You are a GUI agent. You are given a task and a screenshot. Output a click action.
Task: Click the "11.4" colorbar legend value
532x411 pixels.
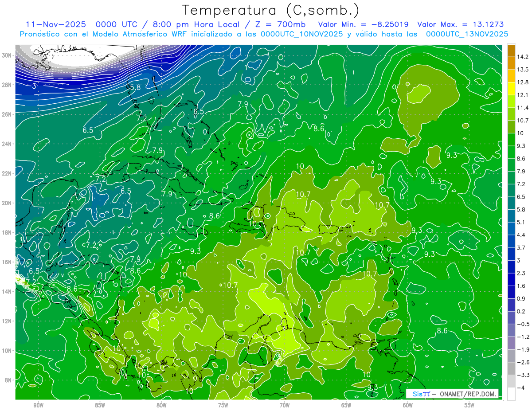523,108
